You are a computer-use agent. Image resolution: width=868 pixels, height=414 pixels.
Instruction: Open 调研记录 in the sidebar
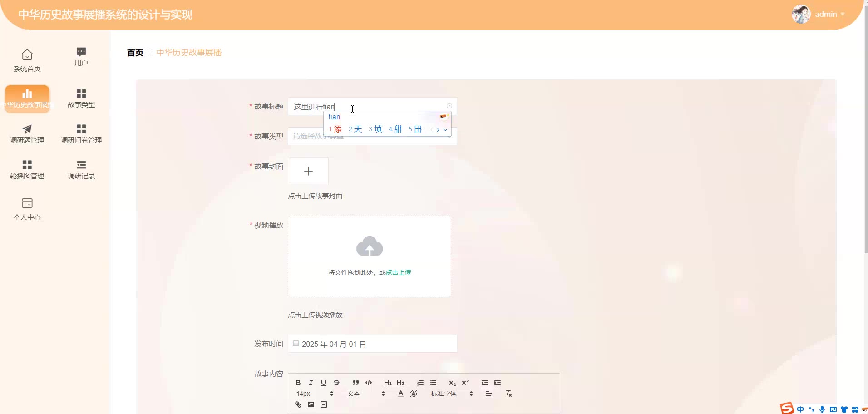coord(81,170)
